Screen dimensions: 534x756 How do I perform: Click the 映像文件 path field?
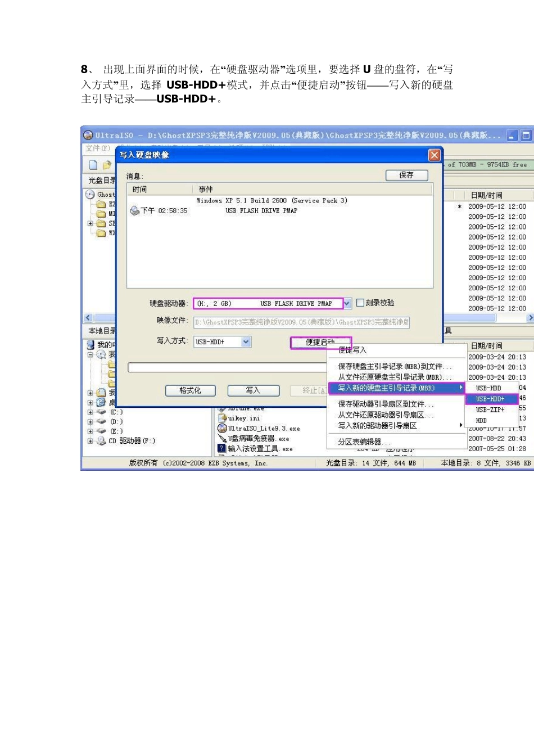click(x=301, y=322)
